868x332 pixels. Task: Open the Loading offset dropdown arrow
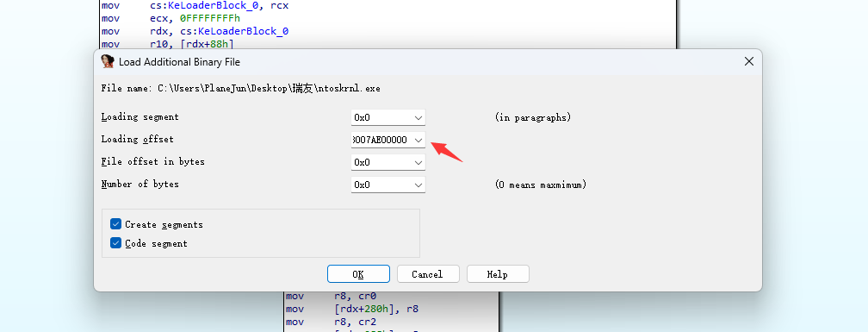point(418,141)
